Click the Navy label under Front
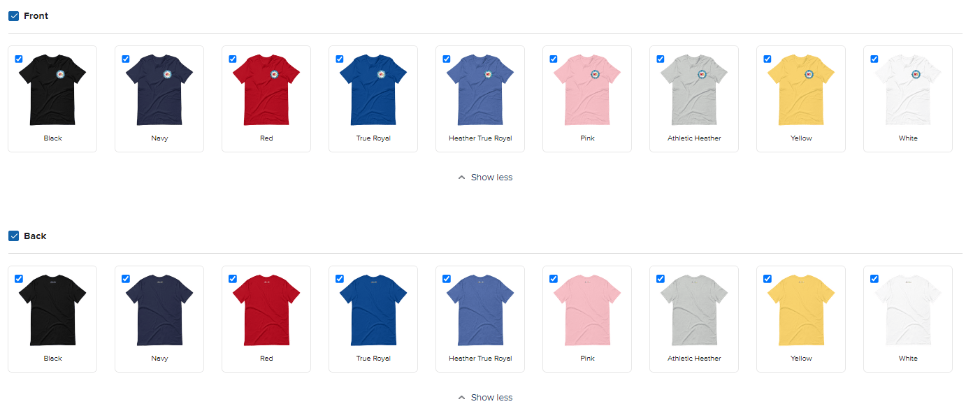980x404 pixels. tap(159, 138)
